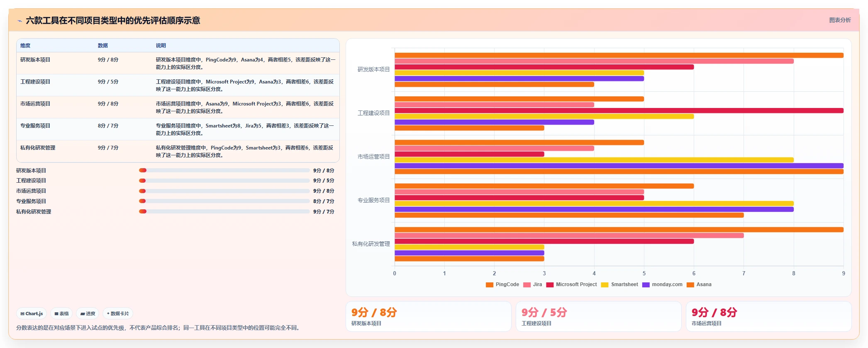This screenshot has height=348, width=868.
Task: Click the 私有化研发管理 chart axis label
Action: [371, 244]
